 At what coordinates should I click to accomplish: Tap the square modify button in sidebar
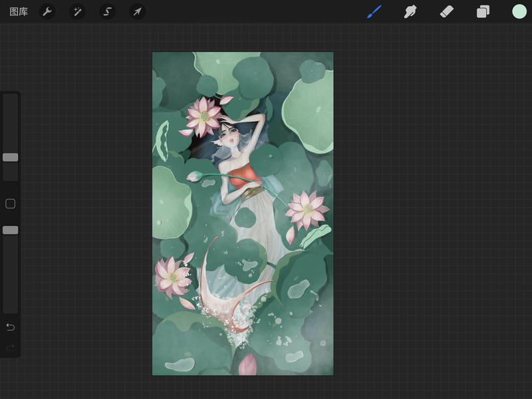[x=11, y=203]
